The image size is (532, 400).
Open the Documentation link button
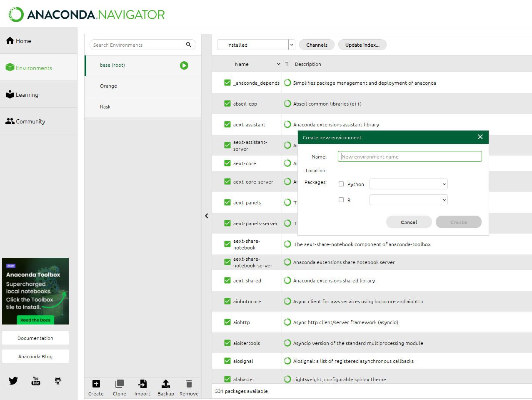click(35, 338)
